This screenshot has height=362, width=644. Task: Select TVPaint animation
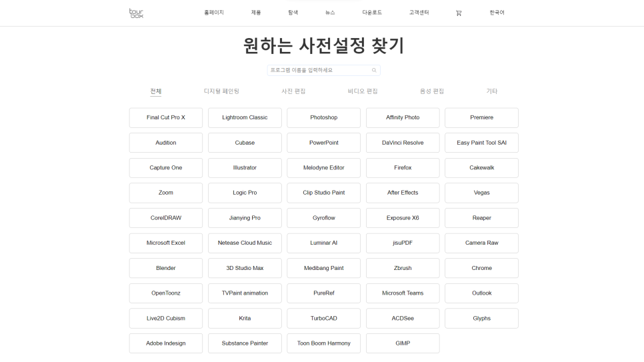(x=245, y=293)
